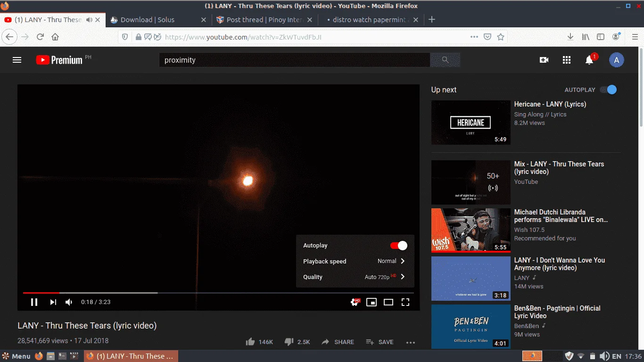Skip to the next video

[x=53, y=302]
